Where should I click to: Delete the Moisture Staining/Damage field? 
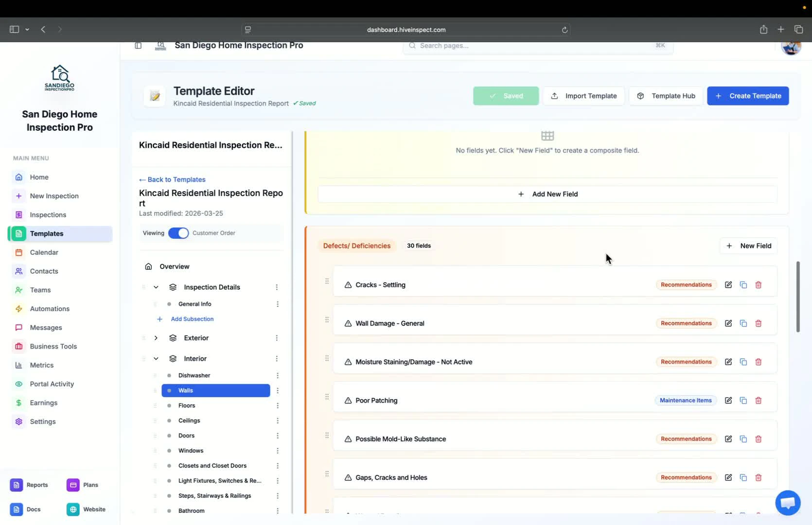tap(759, 362)
